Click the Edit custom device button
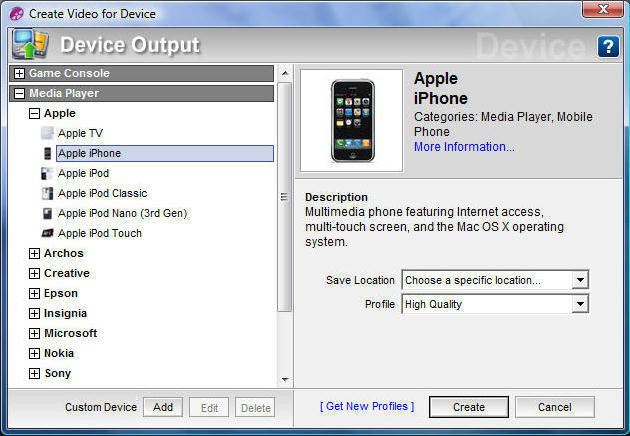 click(209, 408)
